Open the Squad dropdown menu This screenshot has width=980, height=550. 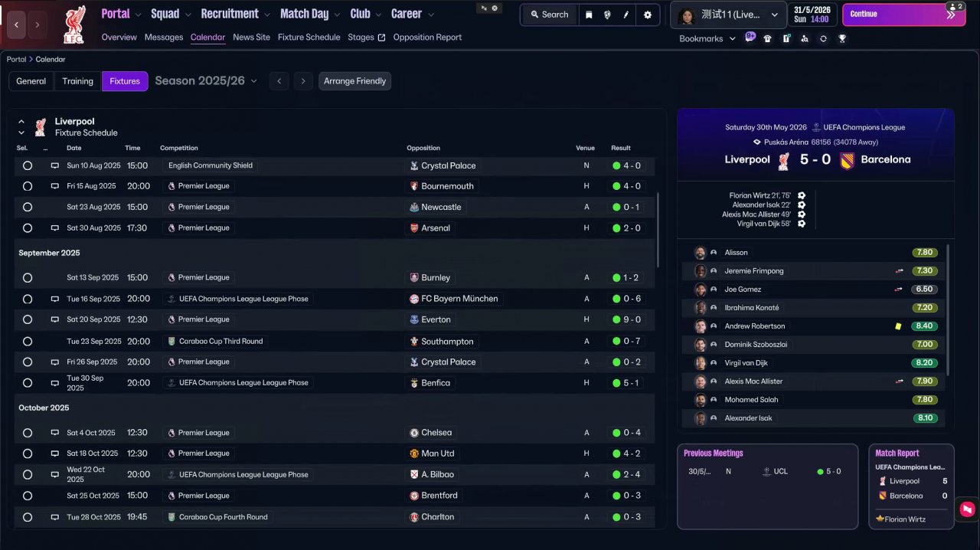(171, 14)
